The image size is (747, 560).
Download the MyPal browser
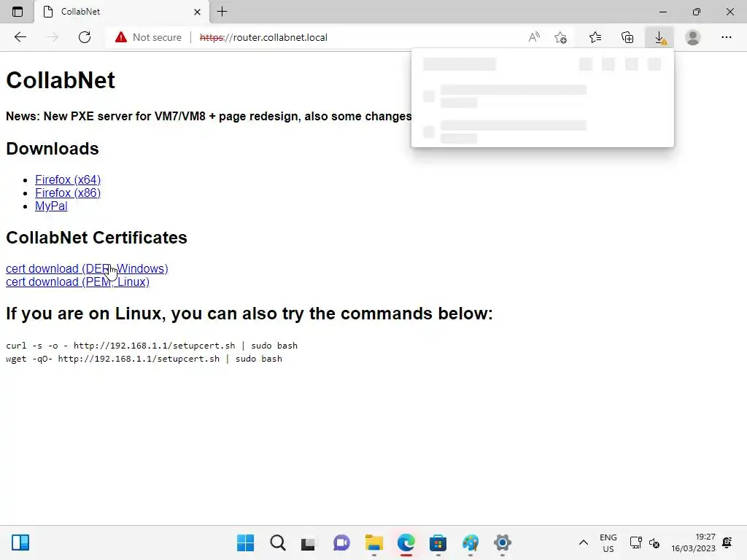[x=51, y=206]
